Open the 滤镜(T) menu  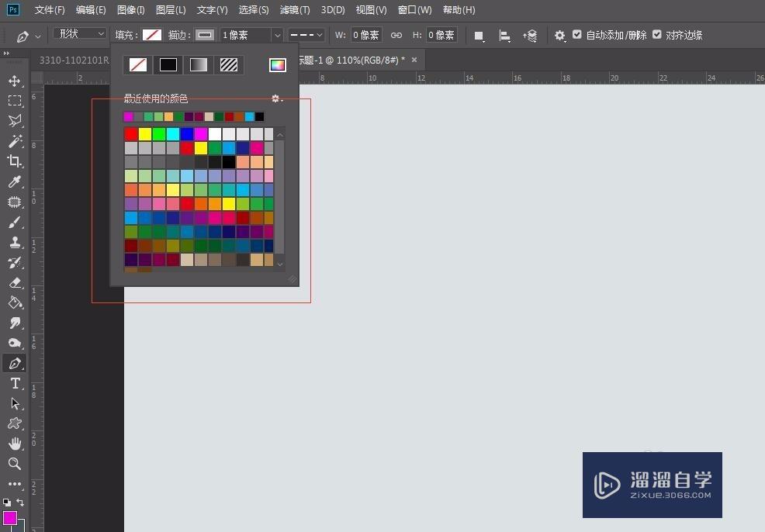(294, 10)
